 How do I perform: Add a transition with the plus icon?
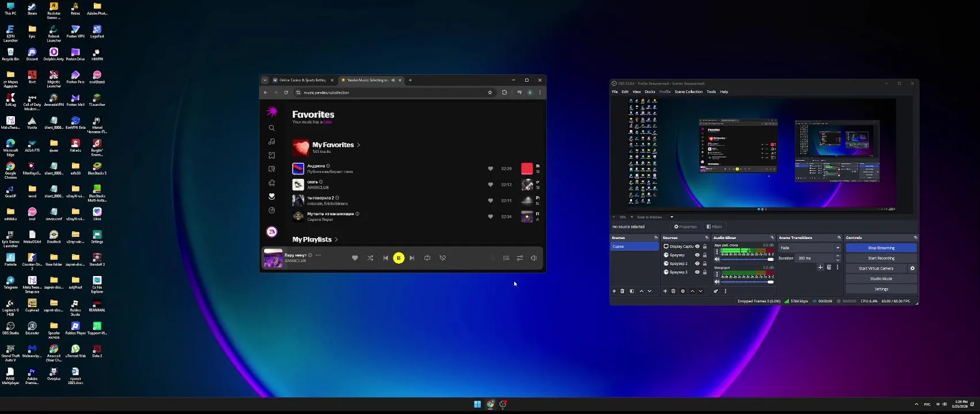pos(821,267)
